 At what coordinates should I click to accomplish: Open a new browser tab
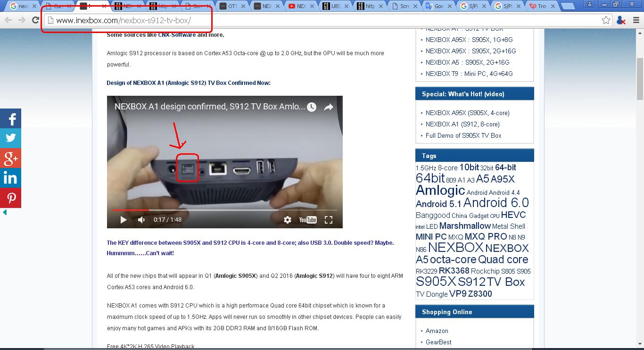pos(568,6)
